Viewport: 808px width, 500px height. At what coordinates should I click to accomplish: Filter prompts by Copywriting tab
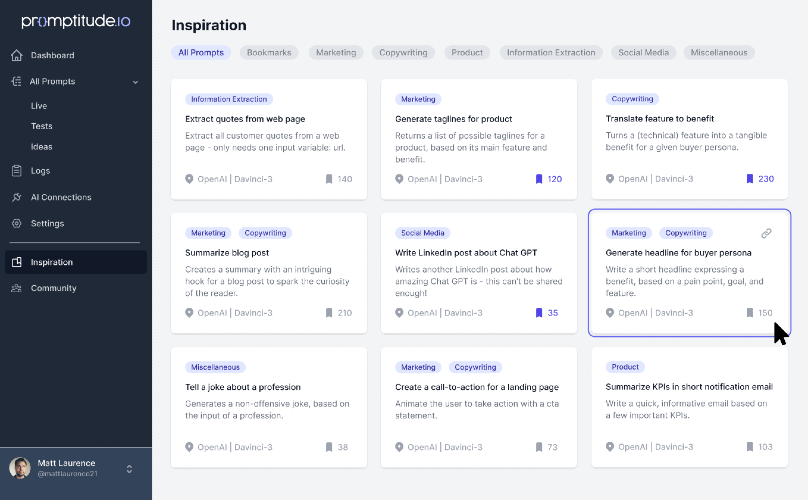[x=403, y=53]
